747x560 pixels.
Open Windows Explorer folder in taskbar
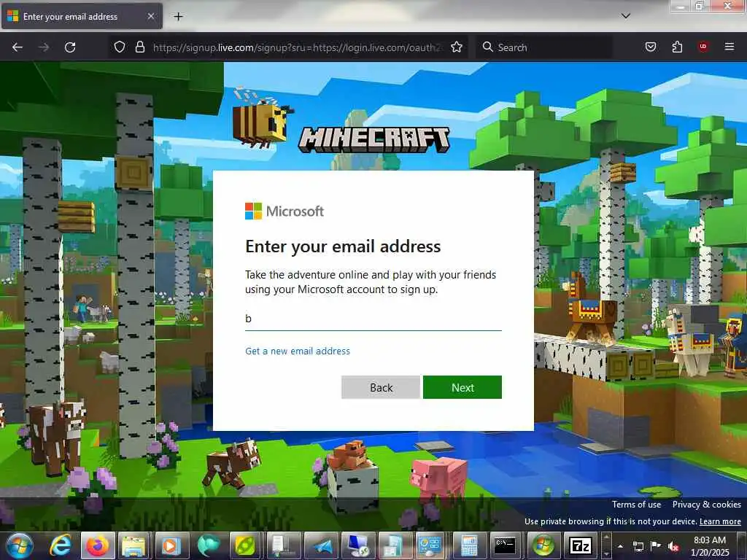tap(134, 545)
